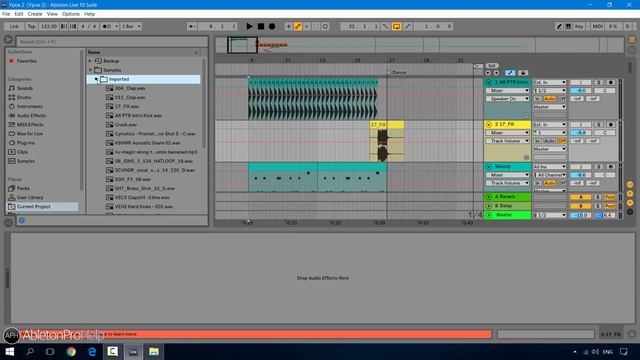This screenshot has height=360, width=640.
Task: Select Favorites in Collections
Action: pyautogui.click(x=27, y=61)
